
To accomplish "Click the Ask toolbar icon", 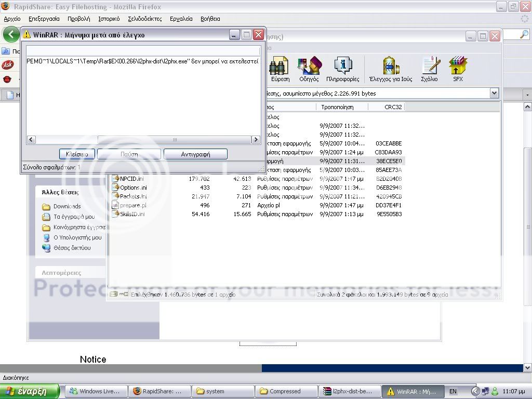I will tap(8, 65).
